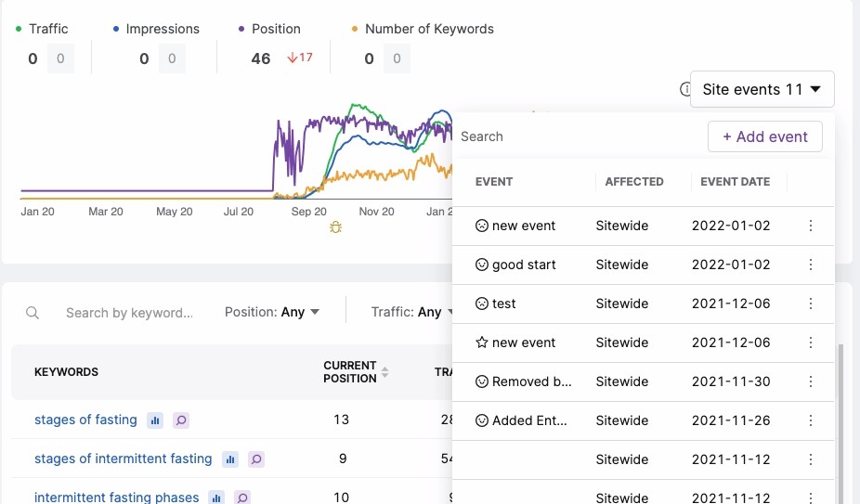Click magnifier icon beside 'stages of intermittent fasting'
This screenshot has height=504, width=860.
point(256,459)
